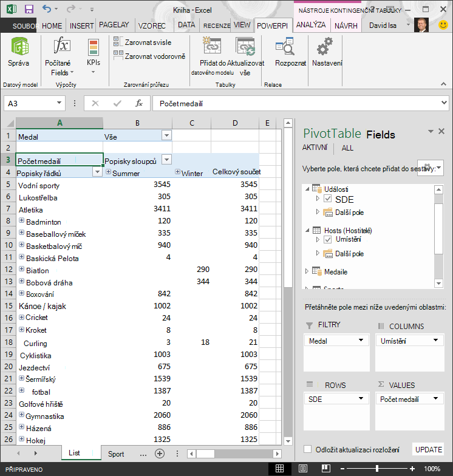Click the Redo arrow icon

[x=70, y=8]
